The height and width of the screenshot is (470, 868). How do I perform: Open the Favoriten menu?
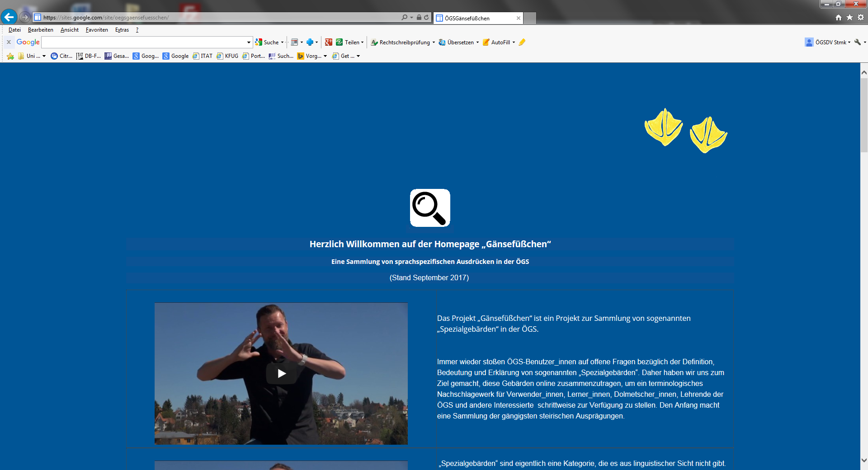coord(97,30)
